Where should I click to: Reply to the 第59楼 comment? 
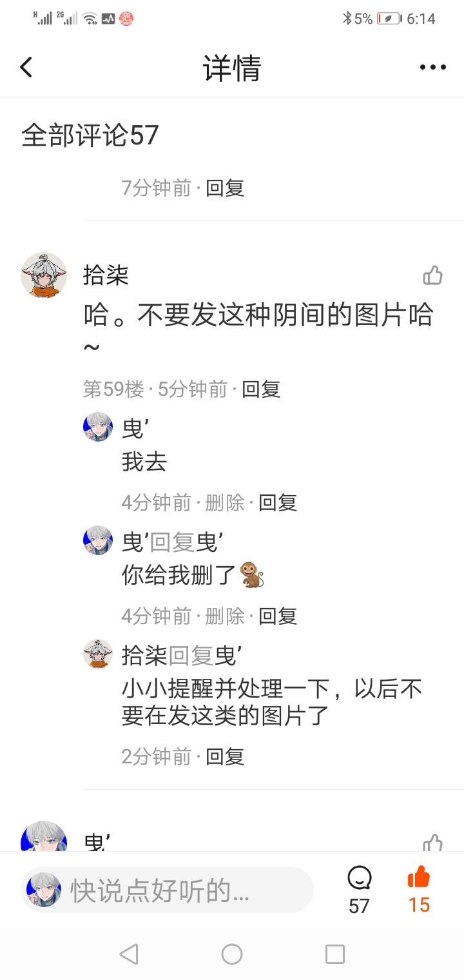point(261,389)
